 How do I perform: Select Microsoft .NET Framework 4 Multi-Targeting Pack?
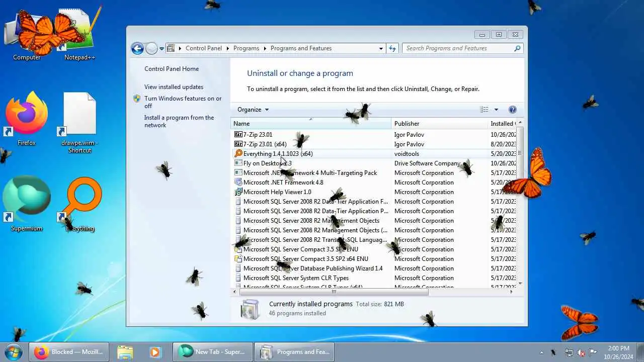(374, 173)
